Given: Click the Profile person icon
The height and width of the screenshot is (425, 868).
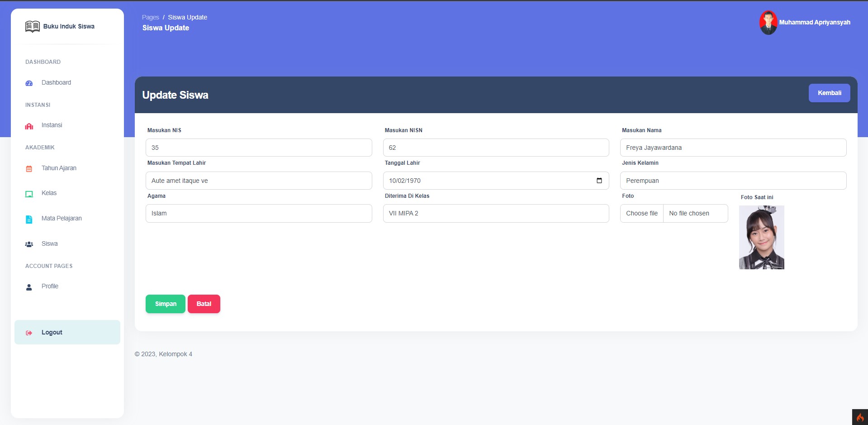Looking at the screenshot, I should (29, 287).
